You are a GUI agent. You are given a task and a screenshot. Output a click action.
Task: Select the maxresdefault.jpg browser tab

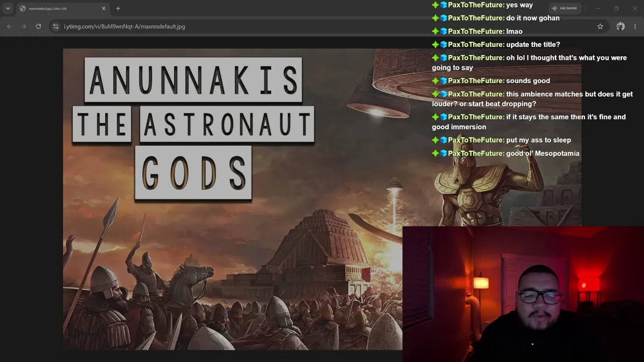point(63,9)
